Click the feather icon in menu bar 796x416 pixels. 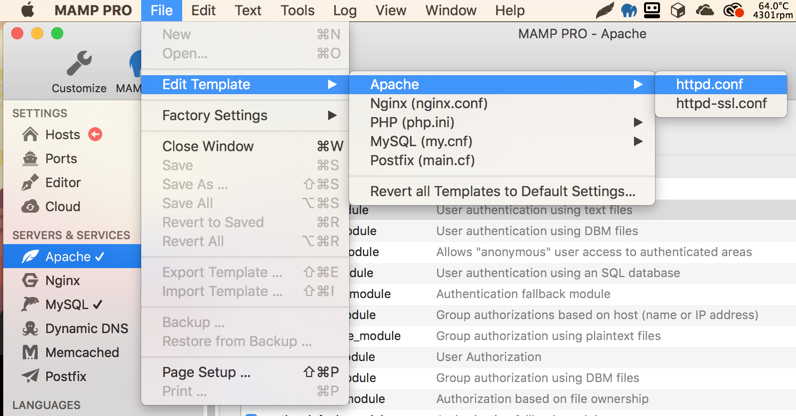click(x=604, y=10)
